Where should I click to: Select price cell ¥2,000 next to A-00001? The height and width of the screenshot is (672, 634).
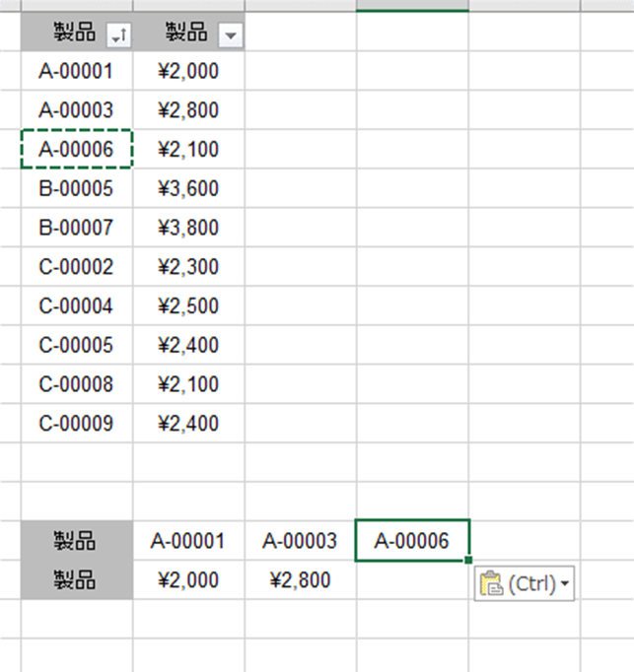click(x=188, y=71)
